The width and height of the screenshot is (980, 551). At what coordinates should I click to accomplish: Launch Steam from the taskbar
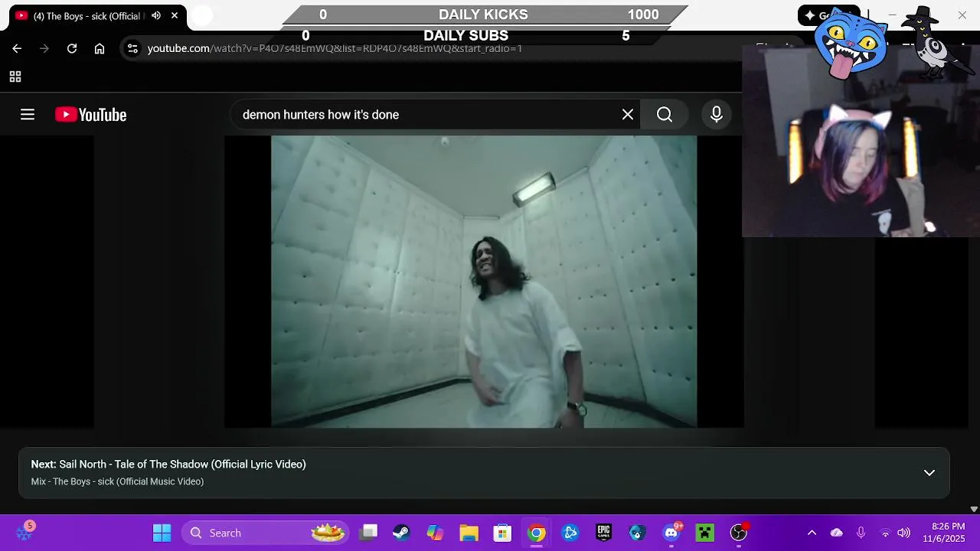point(401,533)
